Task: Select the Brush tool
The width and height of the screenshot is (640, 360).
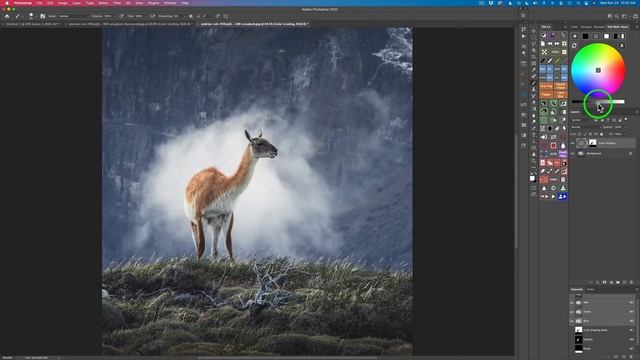Action: pos(534,83)
